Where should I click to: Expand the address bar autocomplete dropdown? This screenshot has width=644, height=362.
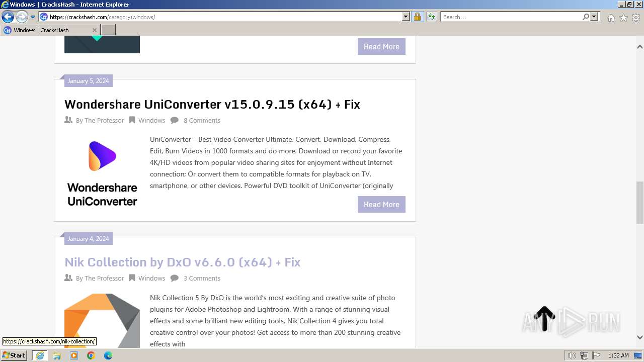[x=406, y=17]
